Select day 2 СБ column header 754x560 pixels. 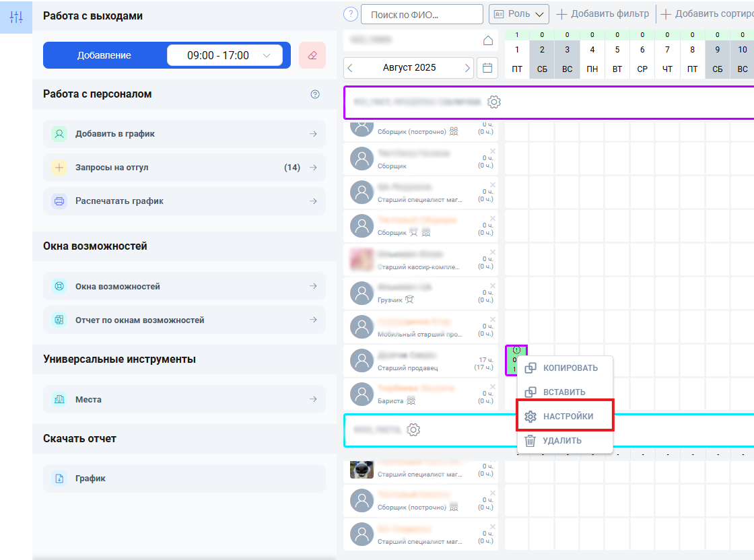click(x=542, y=59)
